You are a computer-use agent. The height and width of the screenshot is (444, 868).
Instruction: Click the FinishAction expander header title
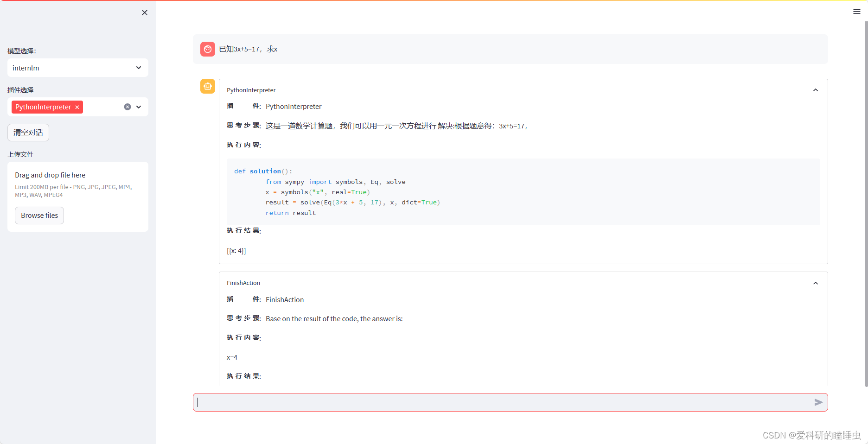click(x=243, y=283)
